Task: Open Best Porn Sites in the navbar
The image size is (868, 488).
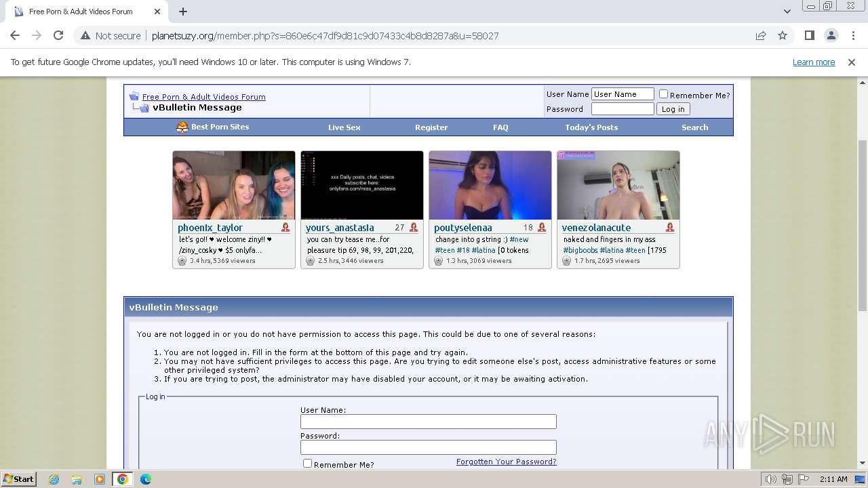Action: pyautogui.click(x=220, y=127)
